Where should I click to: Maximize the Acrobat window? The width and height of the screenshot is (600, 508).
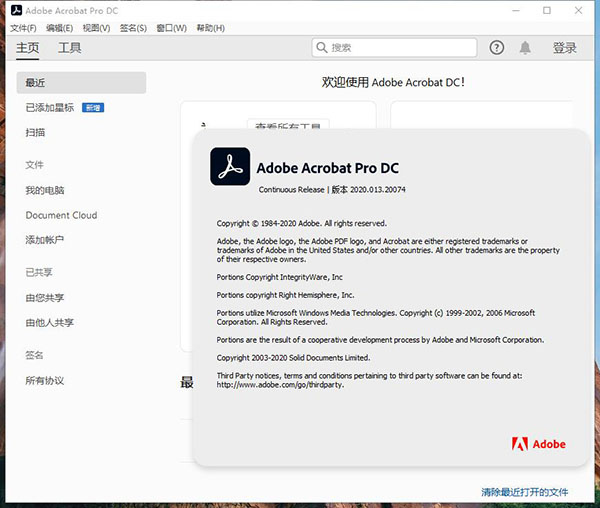click(547, 11)
